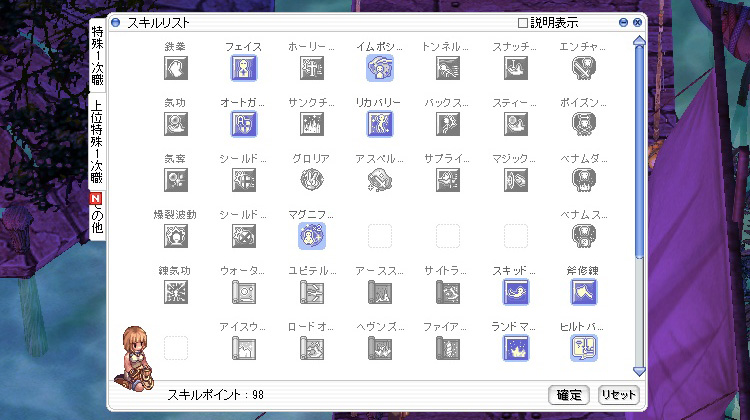Screen dimensions: 750x420
Task: Click the ポイズン skill icon
Action: click(584, 124)
